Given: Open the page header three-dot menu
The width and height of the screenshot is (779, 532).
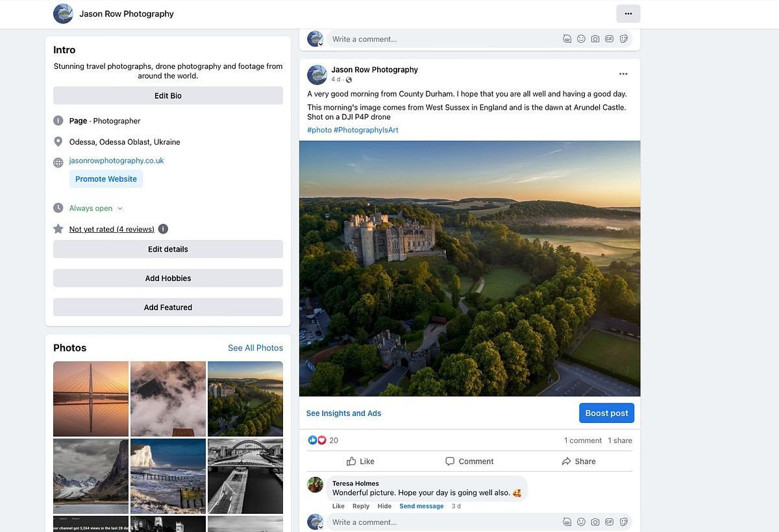Looking at the screenshot, I should coord(628,14).
